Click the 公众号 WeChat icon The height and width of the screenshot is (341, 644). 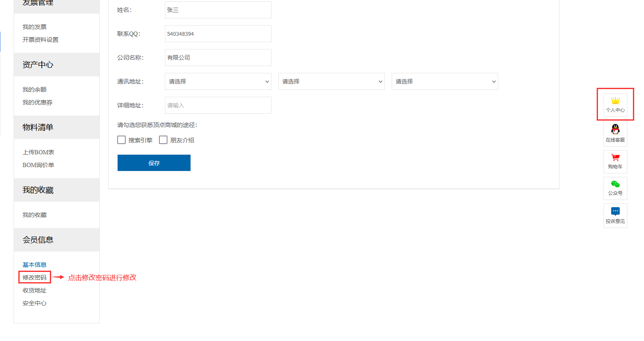point(615,188)
